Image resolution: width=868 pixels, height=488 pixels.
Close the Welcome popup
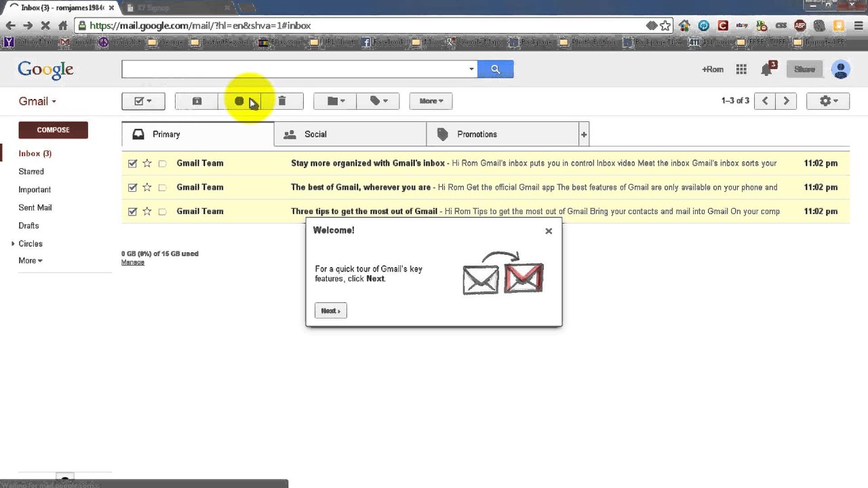pos(549,231)
